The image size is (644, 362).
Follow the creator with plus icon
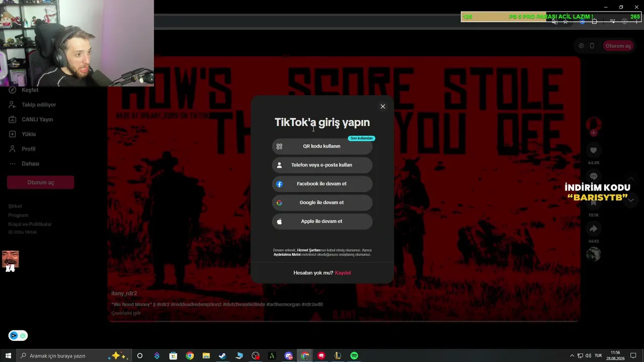(594, 133)
